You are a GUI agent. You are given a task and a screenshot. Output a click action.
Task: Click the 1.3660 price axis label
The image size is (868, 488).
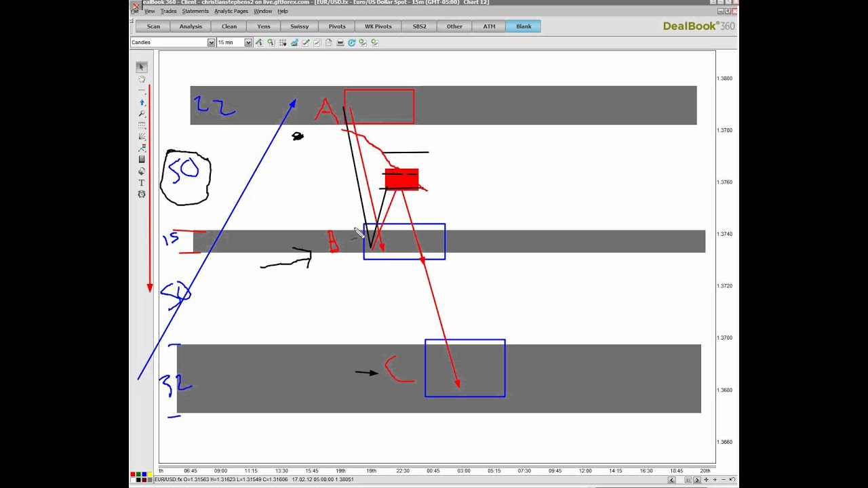pos(724,442)
